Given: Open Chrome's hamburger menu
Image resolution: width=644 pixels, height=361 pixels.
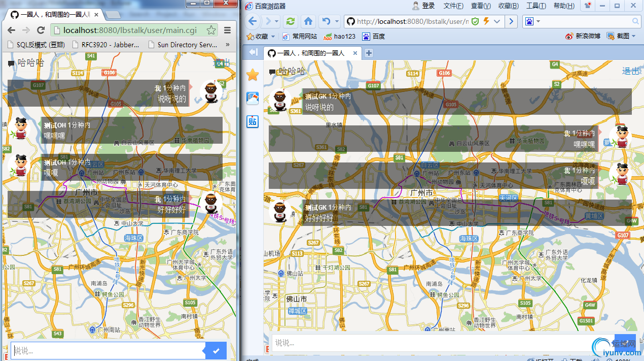Looking at the screenshot, I should click(x=228, y=30).
